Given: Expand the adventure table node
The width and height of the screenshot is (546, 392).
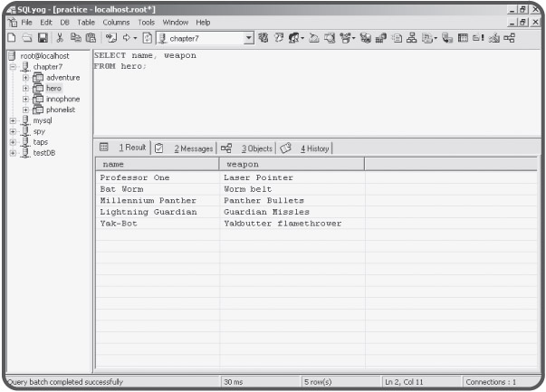Looking at the screenshot, I should click(x=24, y=78).
